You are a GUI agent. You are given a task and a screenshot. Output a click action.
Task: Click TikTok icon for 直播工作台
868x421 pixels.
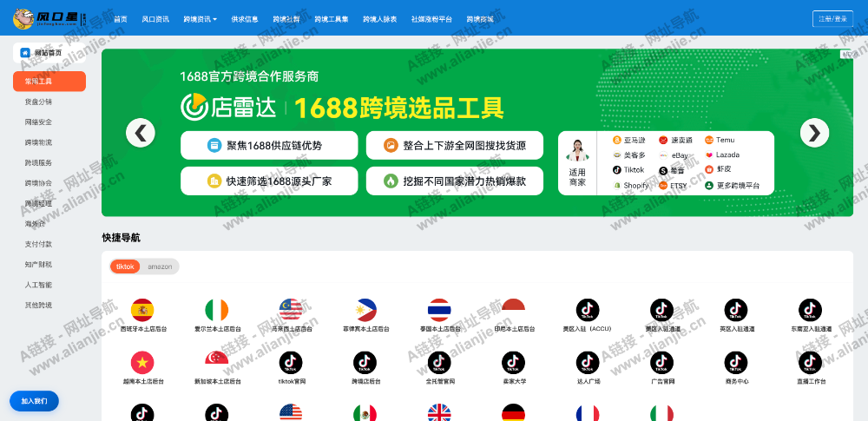click(x=810, y=362)
